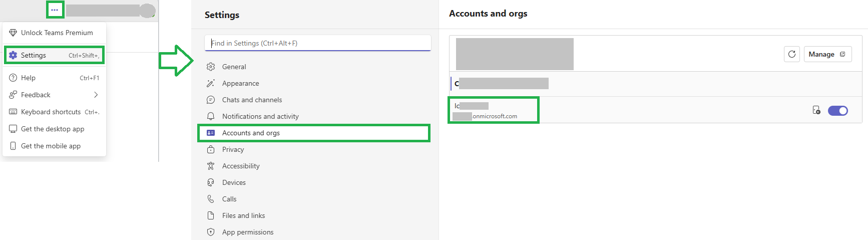Click the desktop monitor icon
This screenshot has height=240, width=868.
tap(13, 129)
